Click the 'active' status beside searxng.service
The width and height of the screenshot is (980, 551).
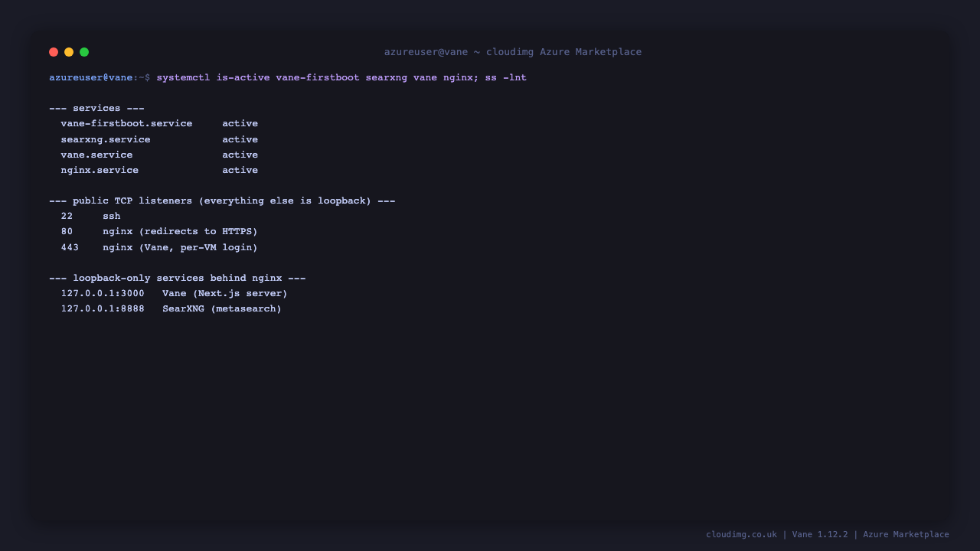240,139
